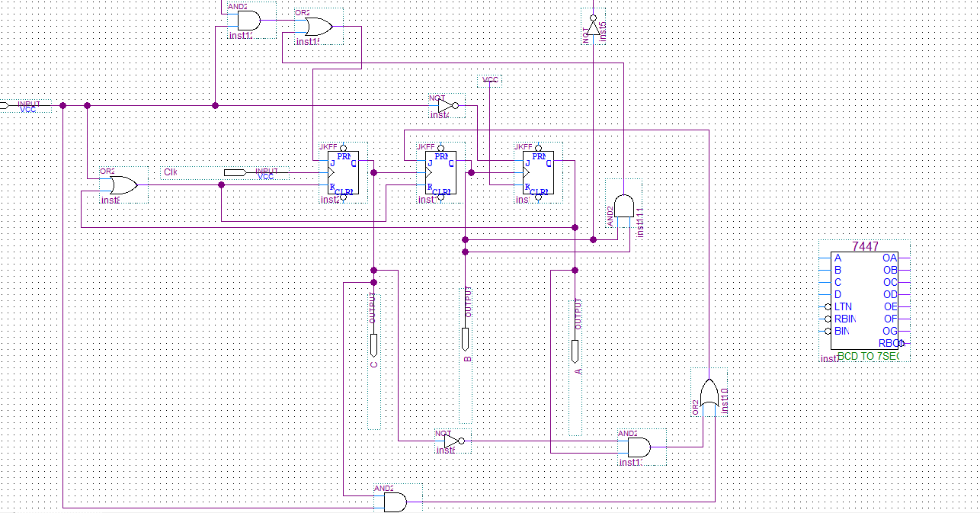The image size is (980, 513).
Task: Select the 7447 decoder block body
Action: point(865,301)
